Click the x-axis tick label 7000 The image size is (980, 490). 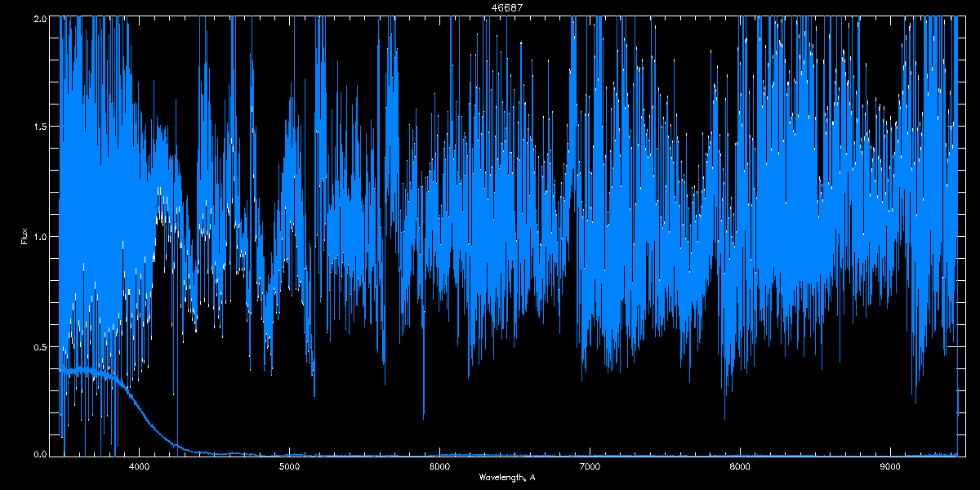590,466
